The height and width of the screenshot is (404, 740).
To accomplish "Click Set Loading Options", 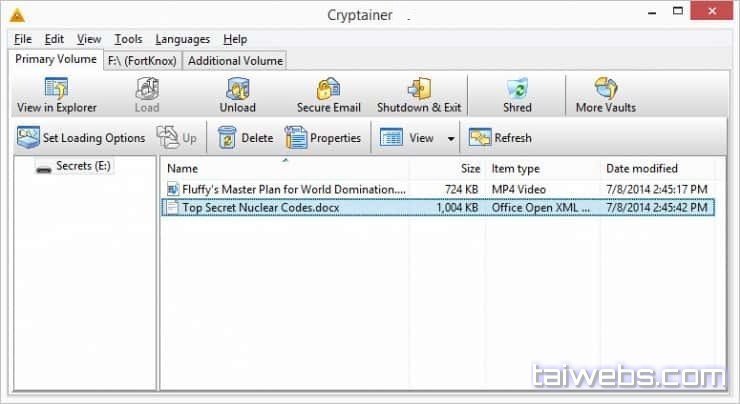I will [81, 138].
